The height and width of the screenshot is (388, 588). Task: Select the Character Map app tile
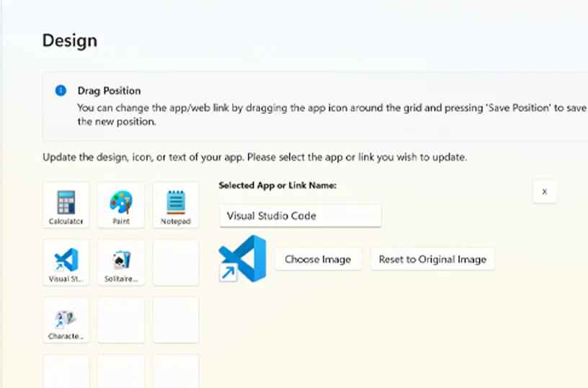[x=66, y=320]
